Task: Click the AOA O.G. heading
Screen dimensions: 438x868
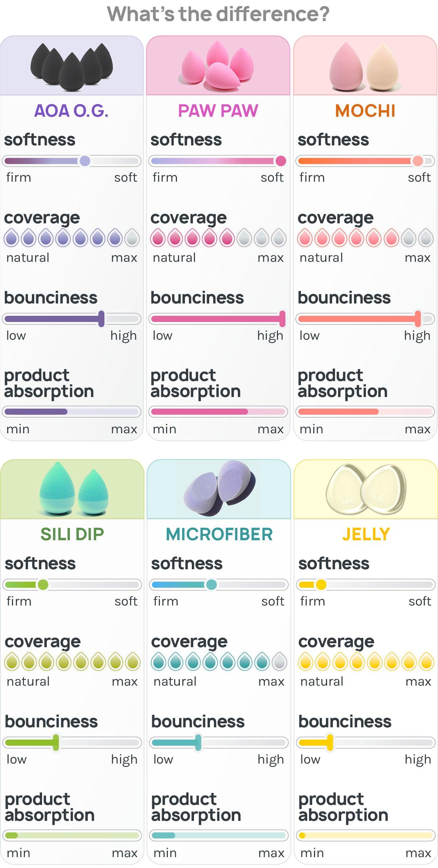Action: pos(71,111)
